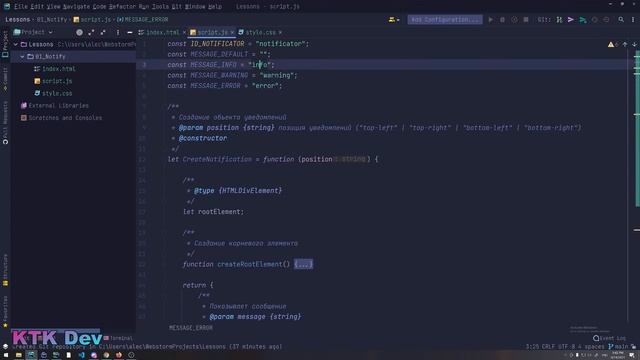Click the editor vertical scrollbar

pyautogui.click(x=637, y=128)
